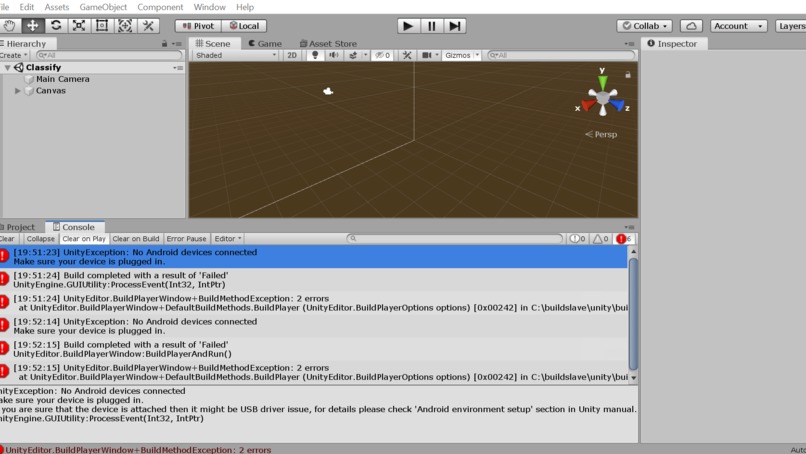This screenshot has height=454, width=806.
Task: Open the Hierarchy Create dropdown
Action: (x=14, y=55)
